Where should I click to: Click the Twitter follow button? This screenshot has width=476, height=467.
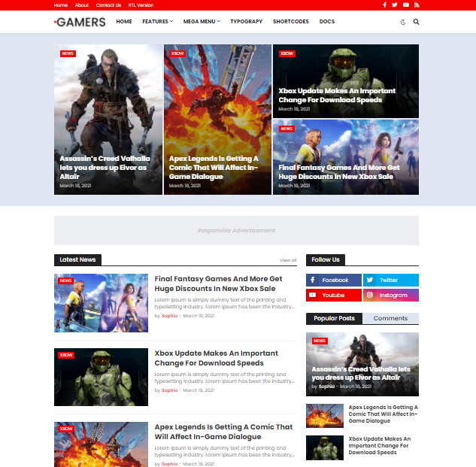pos(391,280)
